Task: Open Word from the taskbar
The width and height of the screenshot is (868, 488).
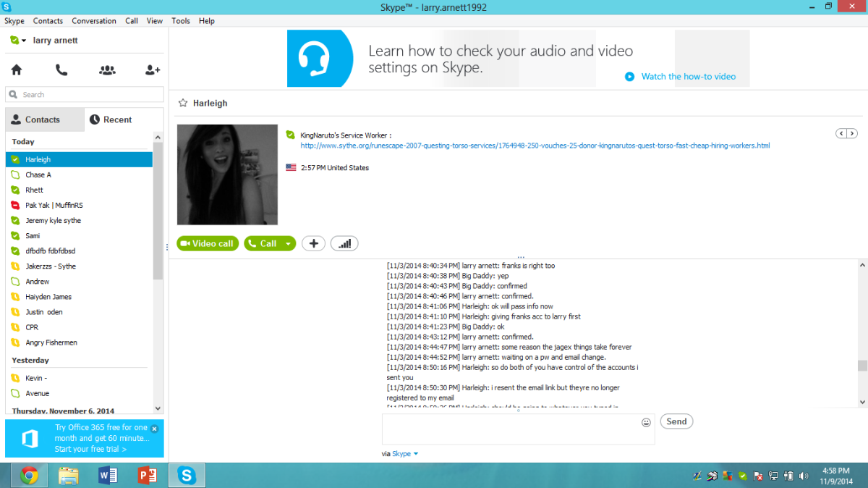Action: (108, 475)
